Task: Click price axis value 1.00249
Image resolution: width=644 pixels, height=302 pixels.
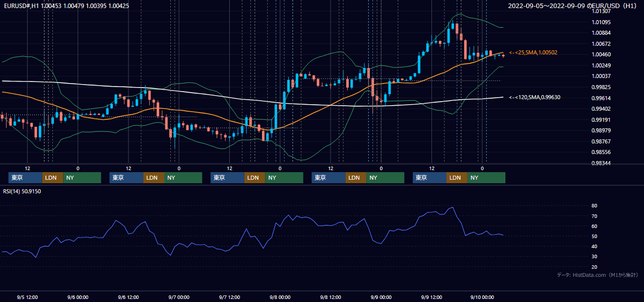Action: point(601,65)
